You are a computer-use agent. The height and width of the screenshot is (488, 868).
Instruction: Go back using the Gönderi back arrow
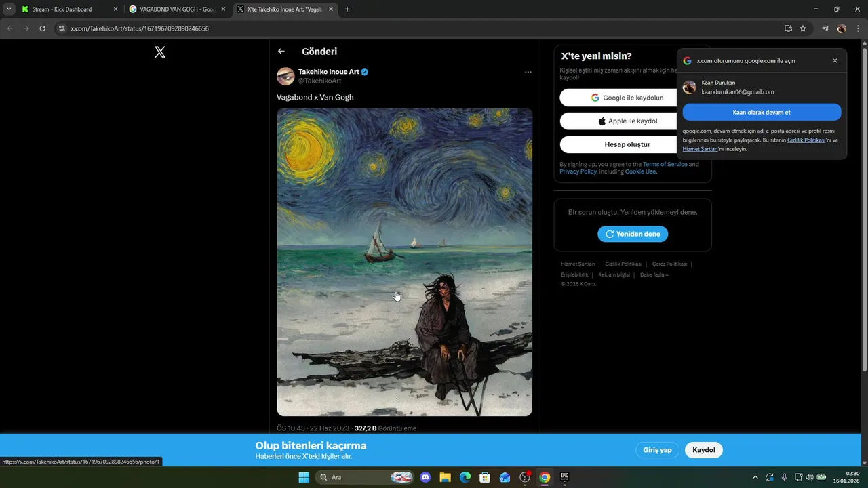pos(281,52)
